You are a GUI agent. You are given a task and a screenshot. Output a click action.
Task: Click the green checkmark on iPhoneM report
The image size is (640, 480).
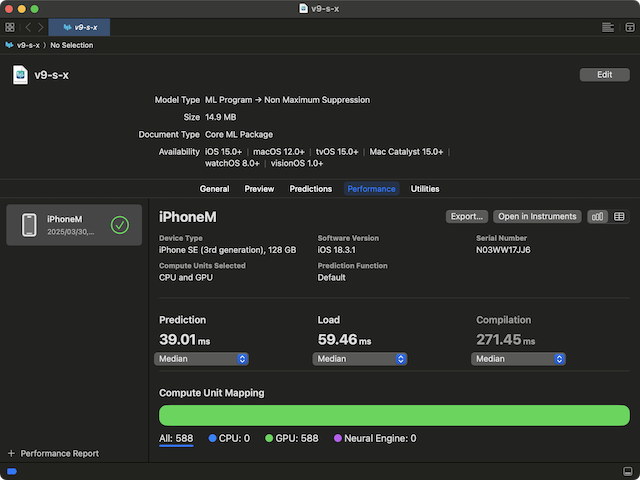point(120,225)
